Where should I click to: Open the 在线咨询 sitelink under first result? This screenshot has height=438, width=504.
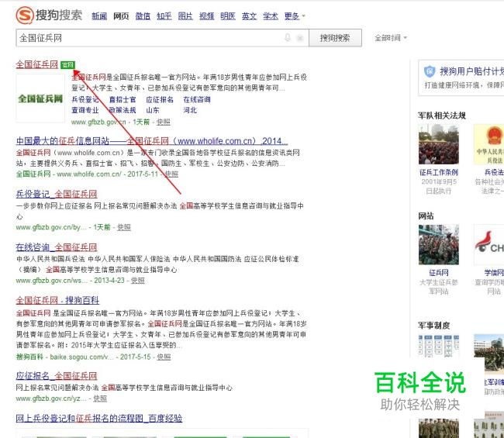(197, 100)
